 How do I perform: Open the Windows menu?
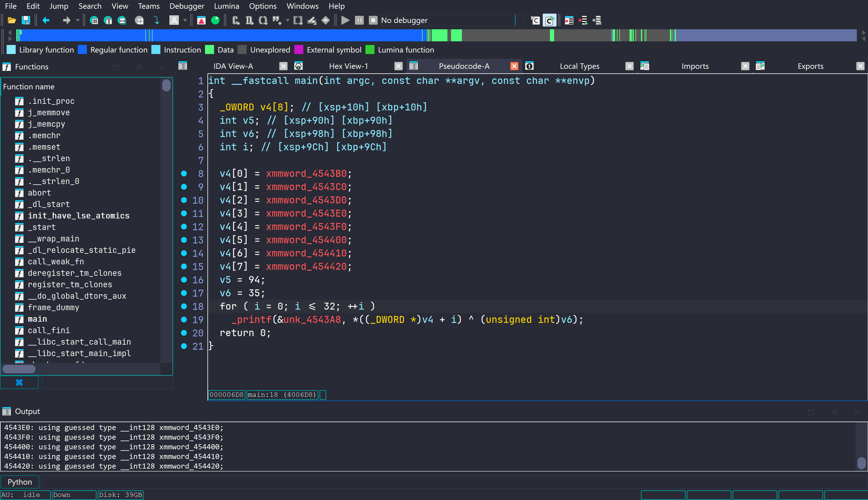pos(302,6)
